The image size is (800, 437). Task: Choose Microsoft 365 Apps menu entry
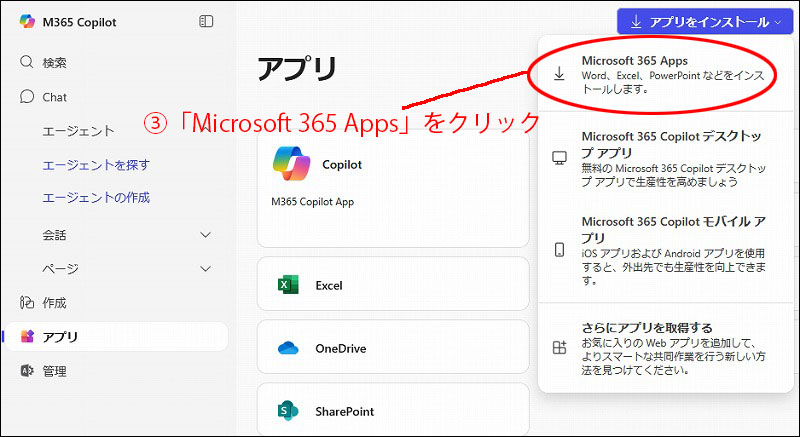[x=666, y=74]
